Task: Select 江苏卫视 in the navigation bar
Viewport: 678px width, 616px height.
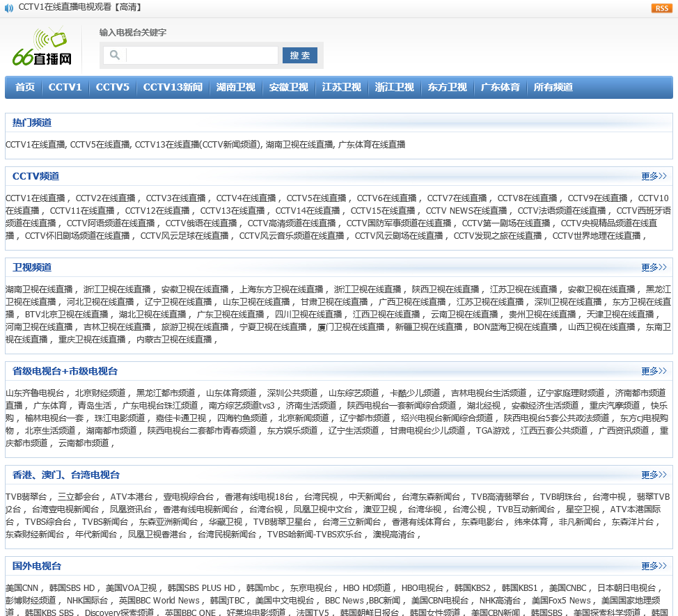Action: tap(341, 87)
